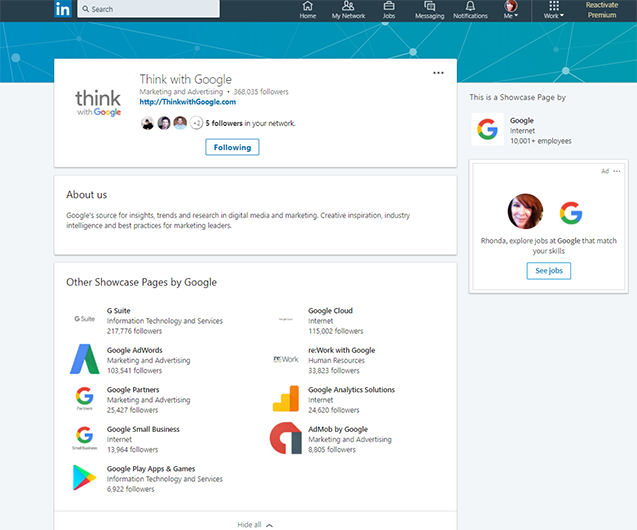The image size is (637, 530).
Task: Expand the Work apps dropdown
Action: 554,10
